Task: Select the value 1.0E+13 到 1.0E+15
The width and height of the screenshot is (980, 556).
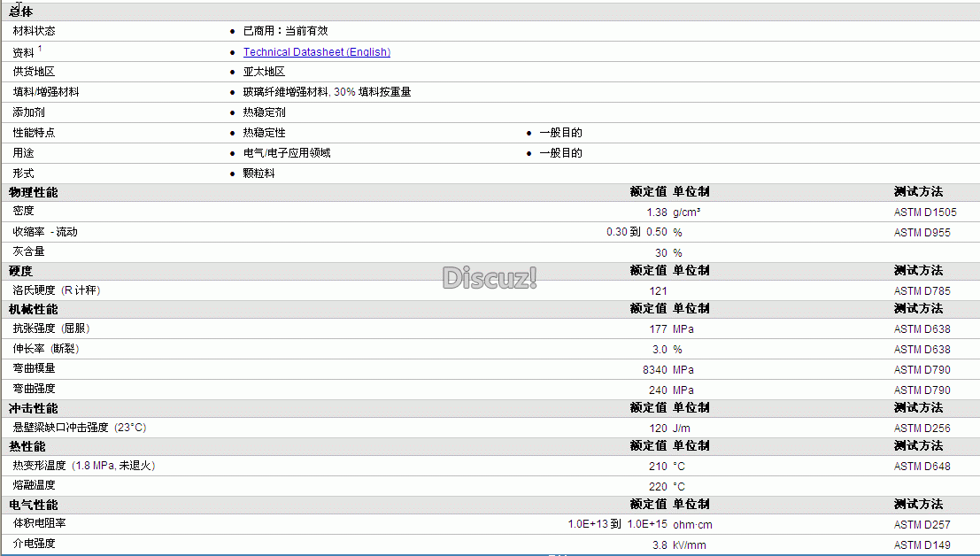Action: tap(618, 524)
